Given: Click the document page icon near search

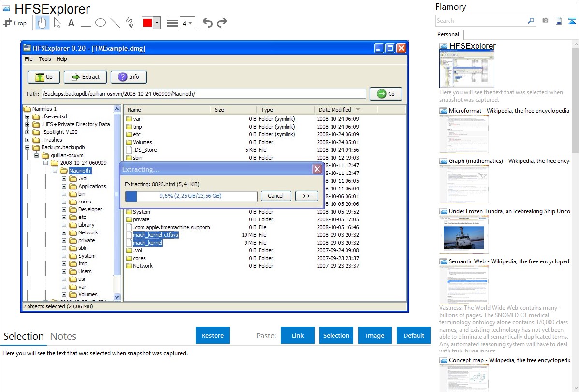Looking at the screenshot, I should [x=559, y=21].
